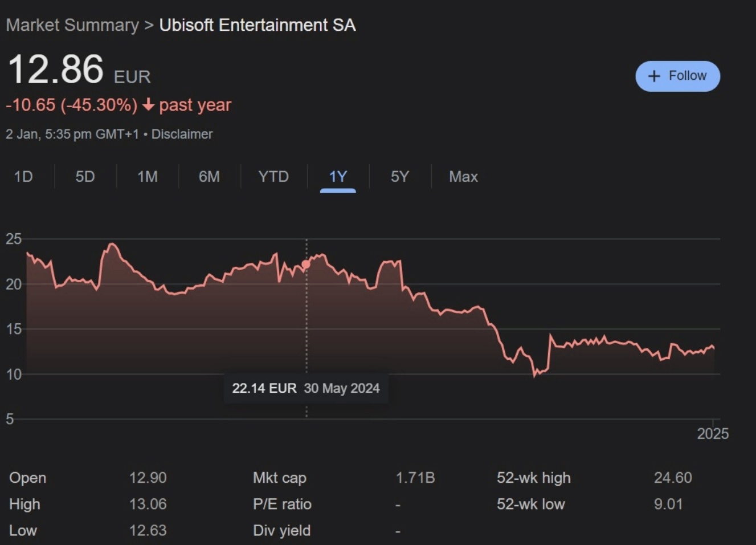Click the 2 Jan, 5:35 pm timestamp
Image resolution: width=756 pixels, height=545 pixels.
[72, 134]
